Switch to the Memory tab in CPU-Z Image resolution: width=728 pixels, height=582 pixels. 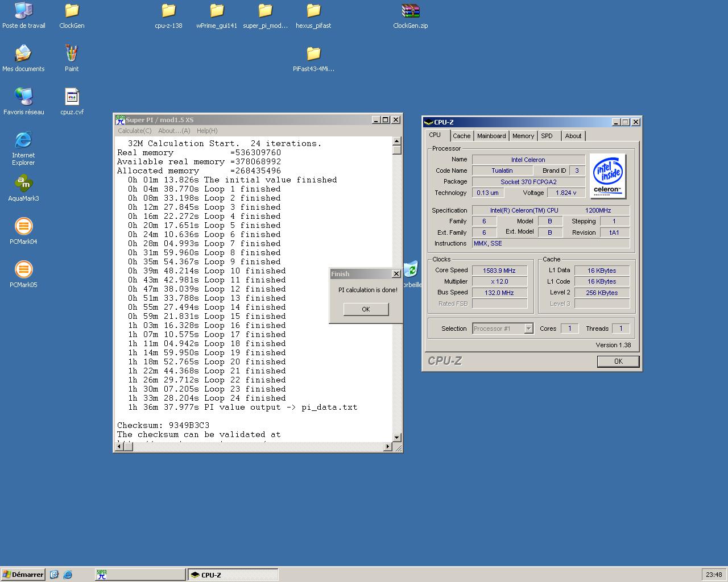tap(523, 136)
